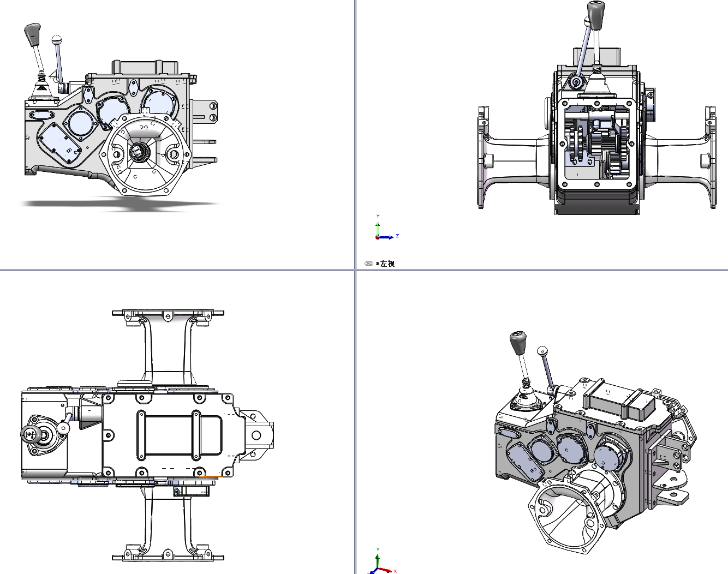Pick the left axle flange in the left-view viewport
Screen dimensions: 728x574
[483, 157]
